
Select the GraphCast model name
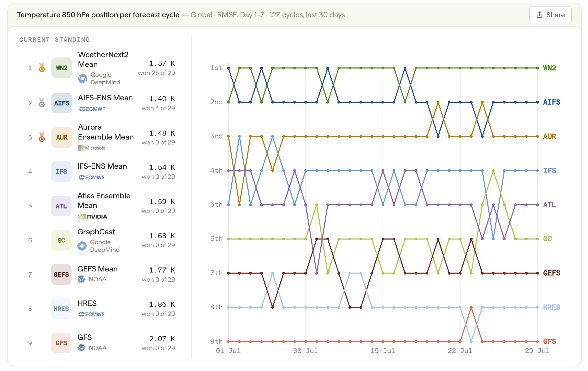pyautogui.click(x=96, y=232)
